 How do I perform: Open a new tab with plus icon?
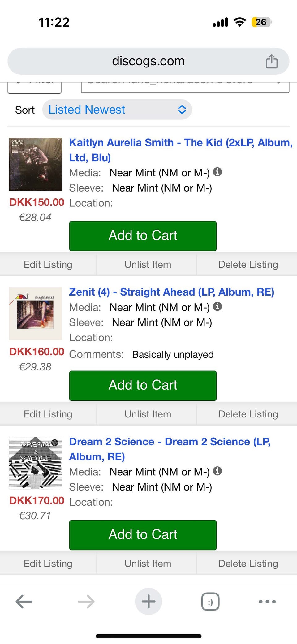pos(148,602)
